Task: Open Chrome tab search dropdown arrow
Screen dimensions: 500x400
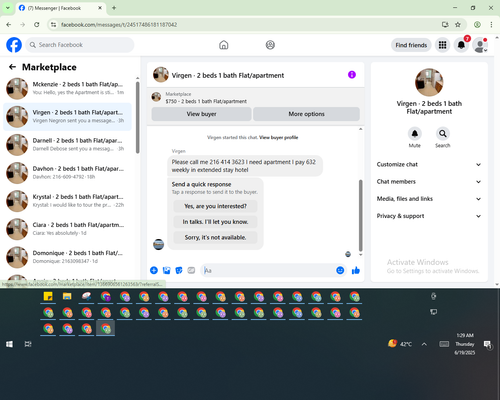Action: pyautogui.click(x=8, y=8)
